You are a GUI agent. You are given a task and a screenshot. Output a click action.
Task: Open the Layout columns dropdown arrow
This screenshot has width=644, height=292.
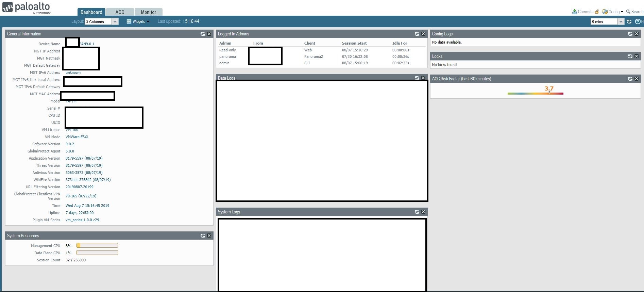click(115, 22)
